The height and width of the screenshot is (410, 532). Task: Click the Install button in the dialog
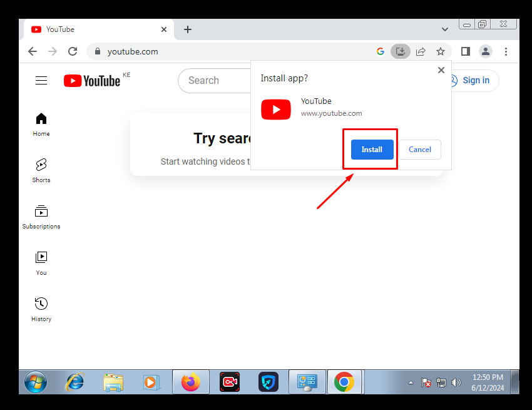(x=372, y=150)
